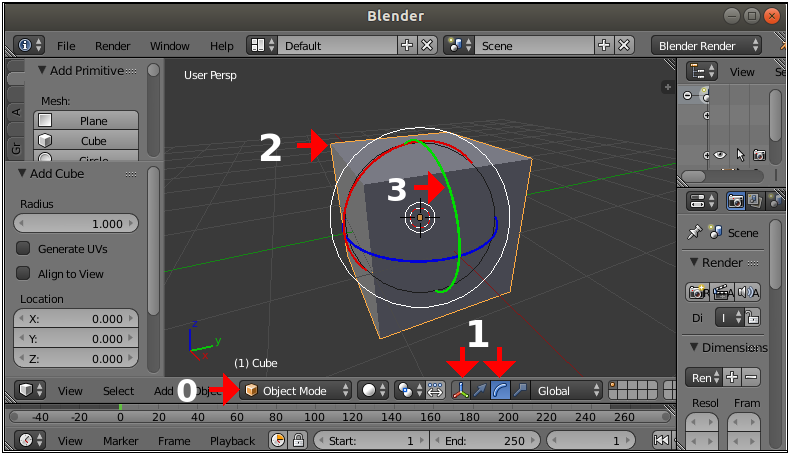Screen dimensions: 790x454
Task: Switch to Scene properties tab
Action: (x=775, y=202)
